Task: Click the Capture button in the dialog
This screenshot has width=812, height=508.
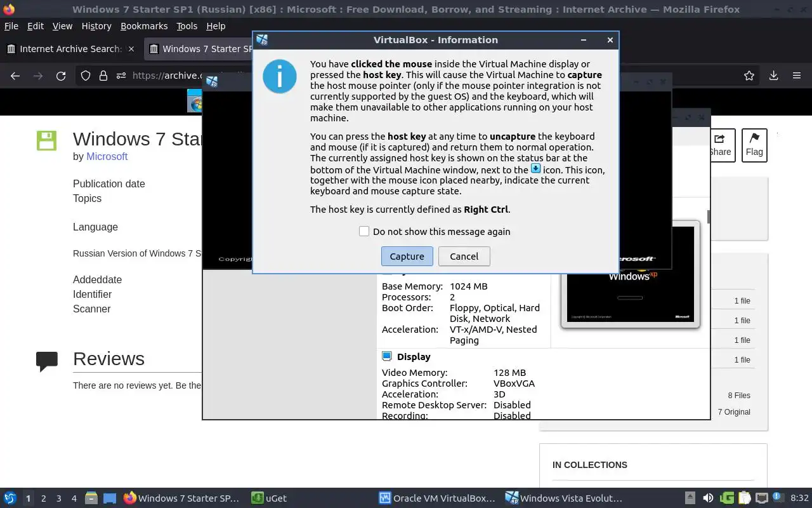Action: [x=407, y=257]
